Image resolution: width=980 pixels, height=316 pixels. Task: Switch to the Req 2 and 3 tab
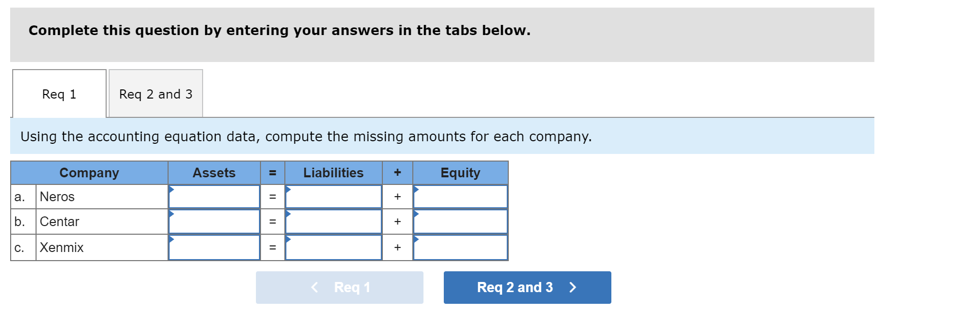pos(155,93)
